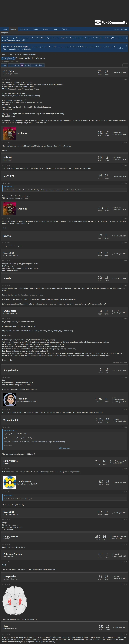Expand quoted post via Click to expand
The width and height of the screenshot is (129, 644).
click(64, 448)
